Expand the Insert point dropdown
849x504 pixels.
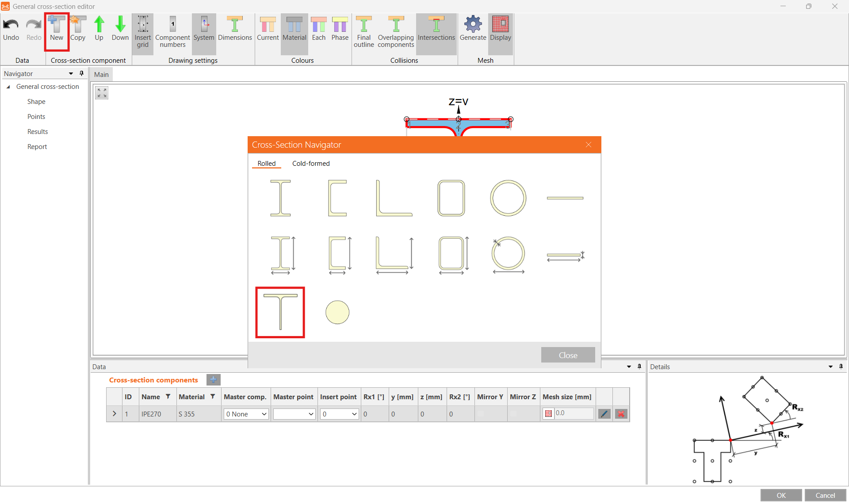(x=340, y=414)
